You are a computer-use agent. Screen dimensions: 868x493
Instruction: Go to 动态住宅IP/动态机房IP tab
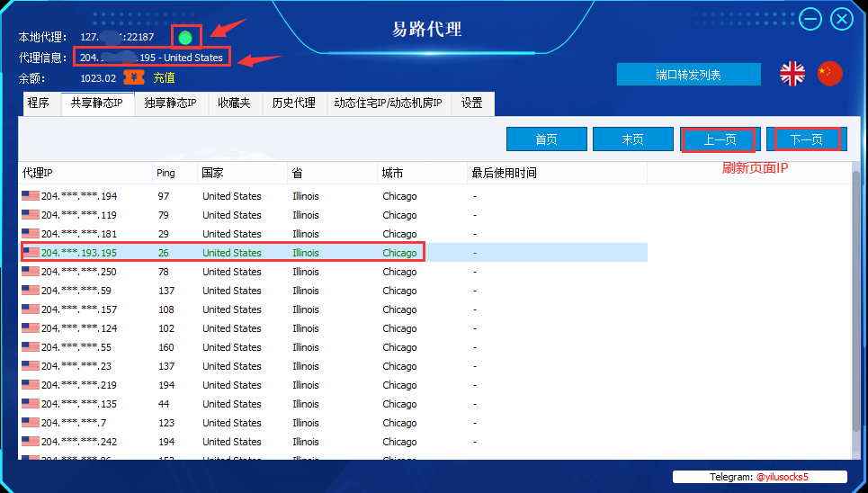pos(389,103)
